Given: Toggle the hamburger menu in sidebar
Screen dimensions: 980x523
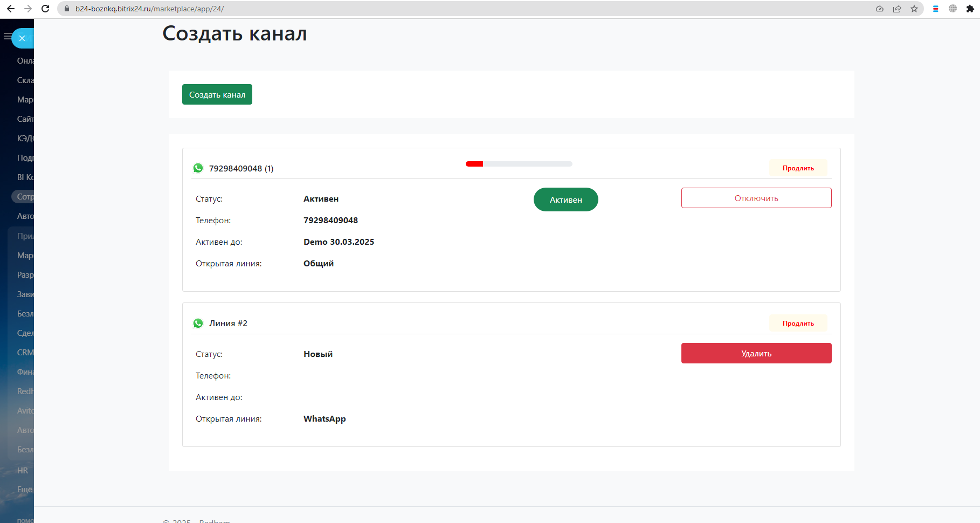Looking at the screenshot, I should click(7, 37).
